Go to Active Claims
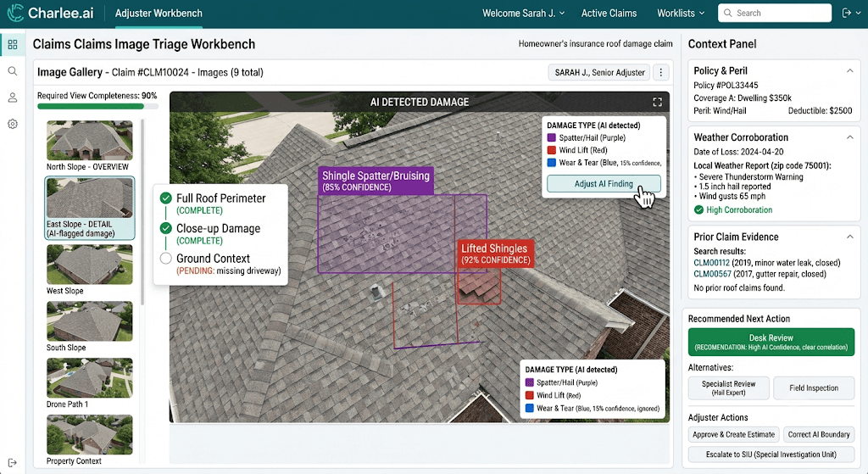The width and height of the screenshot is (868, 474). (x=609, y=14)
